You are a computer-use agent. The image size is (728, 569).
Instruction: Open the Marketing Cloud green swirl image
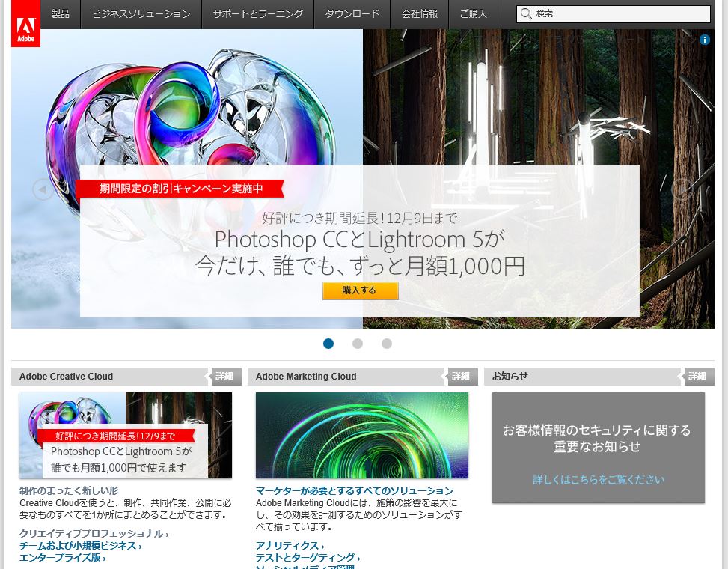click(361, 435)
